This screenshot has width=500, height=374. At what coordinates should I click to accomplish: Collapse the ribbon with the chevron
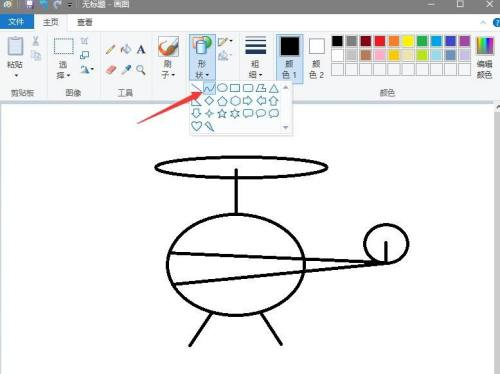483,22
